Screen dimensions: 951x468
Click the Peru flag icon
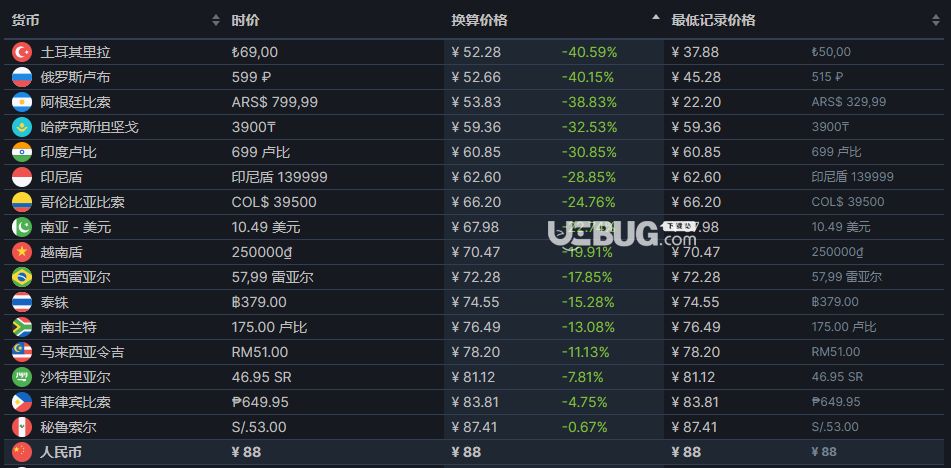(x=22, y=427)
